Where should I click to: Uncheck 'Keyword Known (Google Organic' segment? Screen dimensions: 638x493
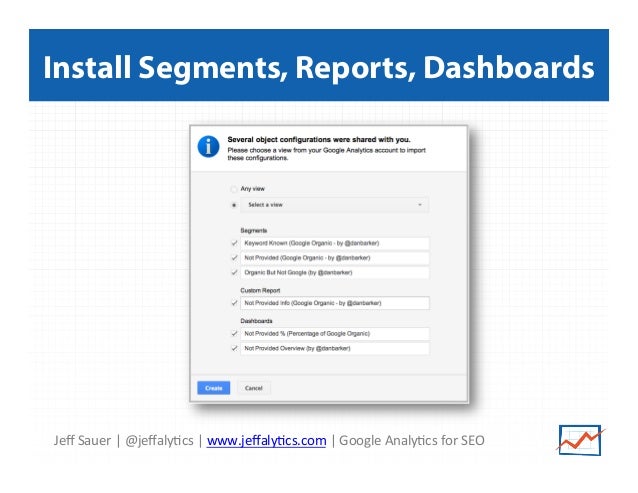pyautogui.click(x=234, y=243)
